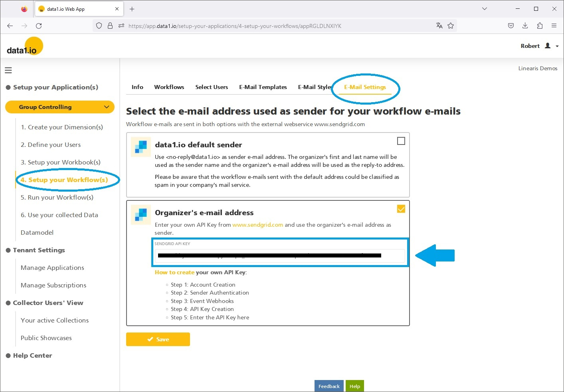Click Step 2: Sender Authentication

210,293
